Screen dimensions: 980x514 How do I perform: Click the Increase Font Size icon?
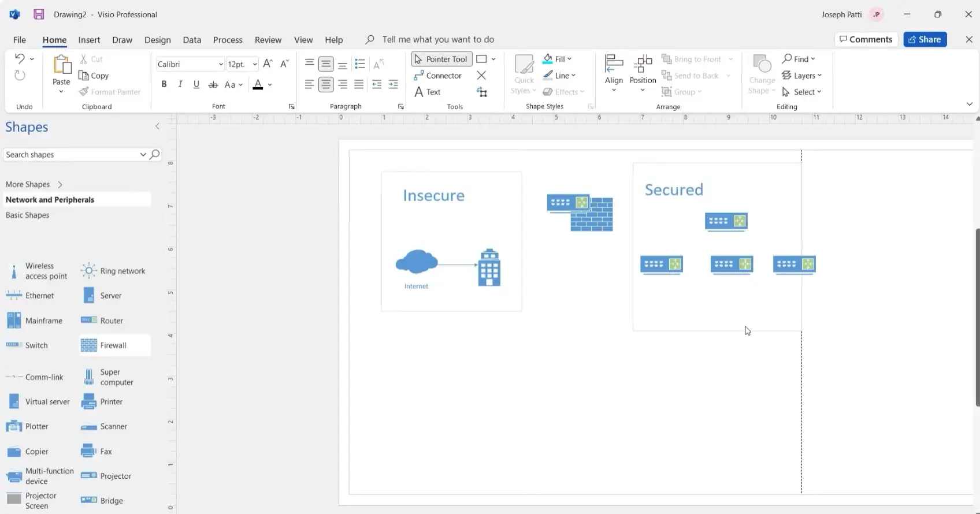pos(268,64)
